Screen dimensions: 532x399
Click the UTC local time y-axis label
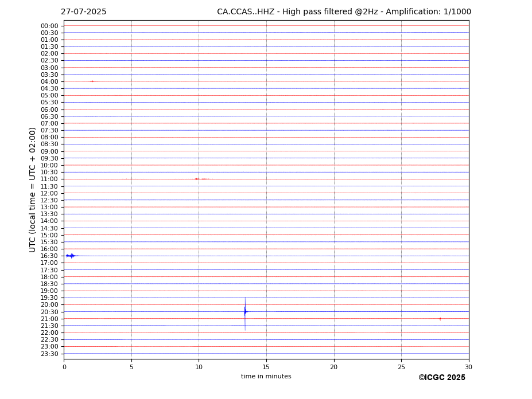[32, 190]
